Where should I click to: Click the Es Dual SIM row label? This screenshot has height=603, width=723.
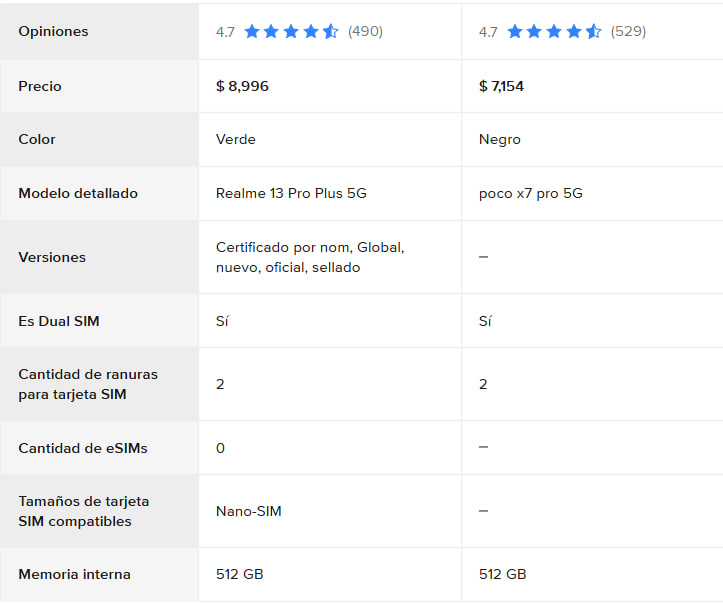[59, 321]
